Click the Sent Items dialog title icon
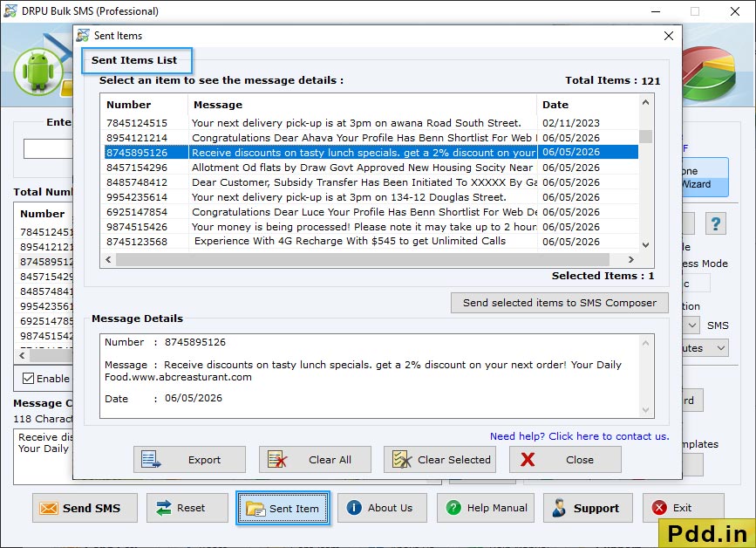 tap(83, 35)
